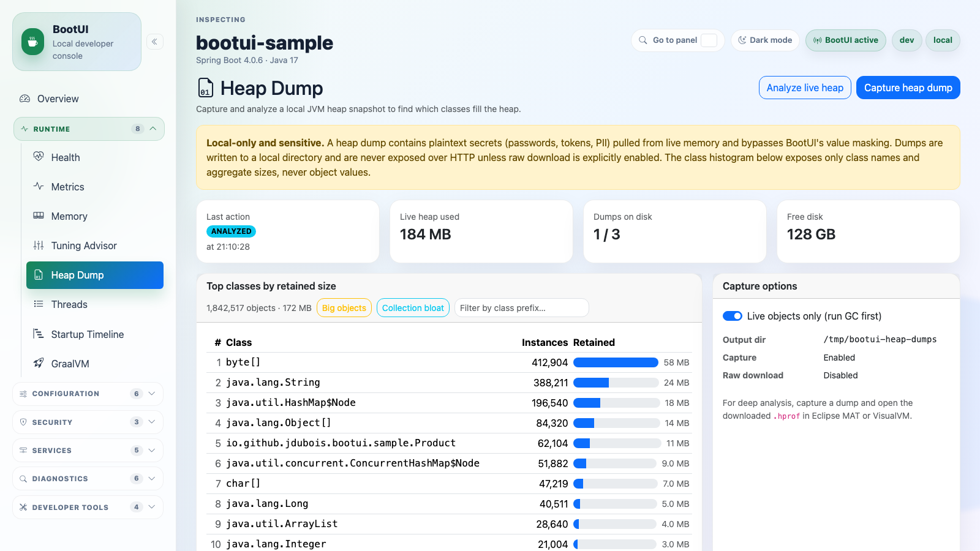Expand the Services section

tap(88, 450)
